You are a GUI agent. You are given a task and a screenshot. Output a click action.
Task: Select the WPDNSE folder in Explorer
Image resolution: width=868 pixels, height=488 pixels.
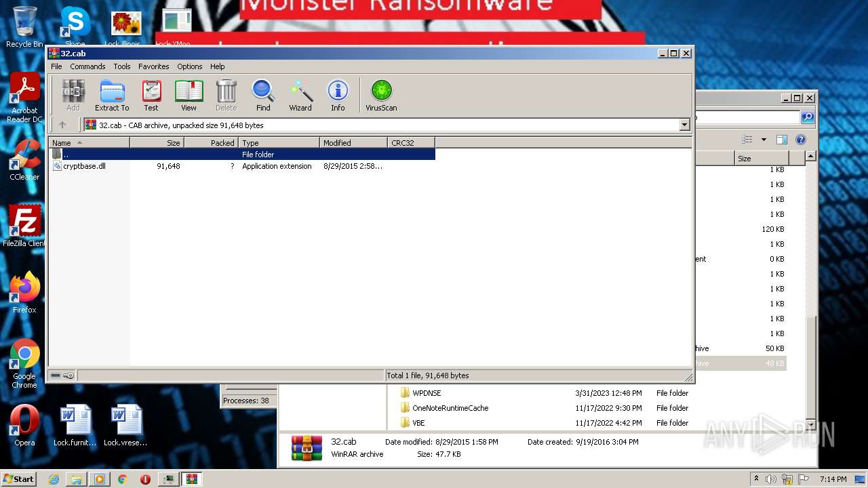427,393
